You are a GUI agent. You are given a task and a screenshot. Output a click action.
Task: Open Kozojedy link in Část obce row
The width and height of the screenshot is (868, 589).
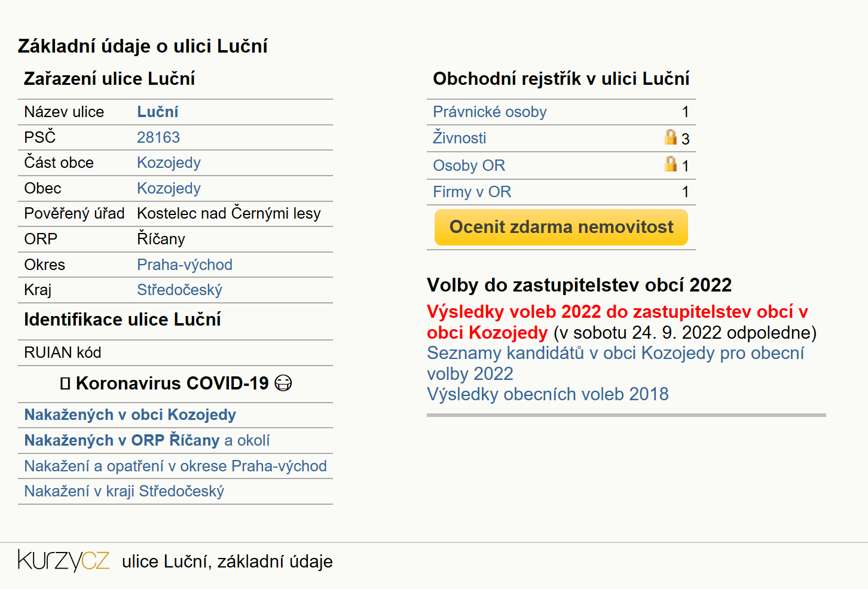169,162
